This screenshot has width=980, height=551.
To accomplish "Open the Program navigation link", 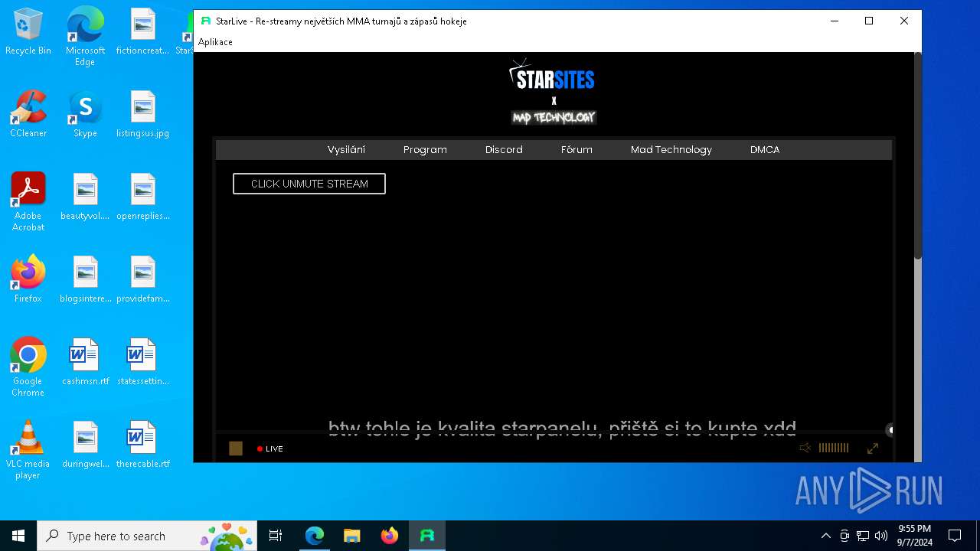I will (x=425, y=150).
